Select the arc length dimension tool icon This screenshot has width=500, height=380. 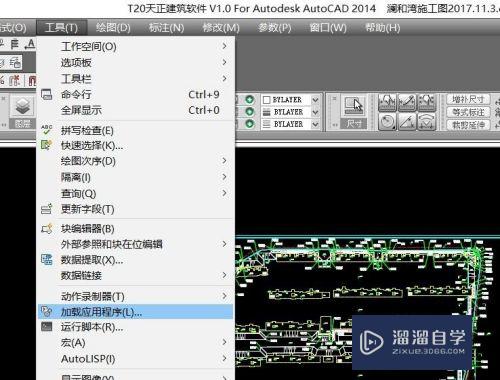pos(427,122)
